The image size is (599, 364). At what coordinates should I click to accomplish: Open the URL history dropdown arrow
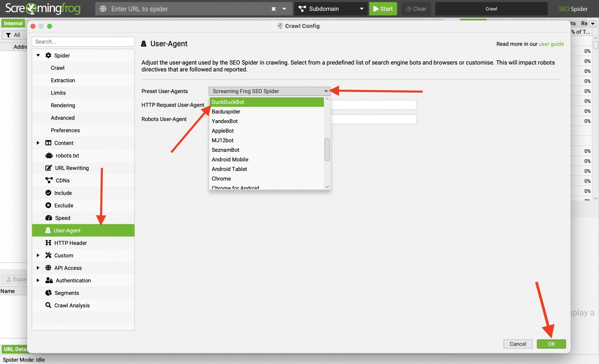click(x=284, y=9)
